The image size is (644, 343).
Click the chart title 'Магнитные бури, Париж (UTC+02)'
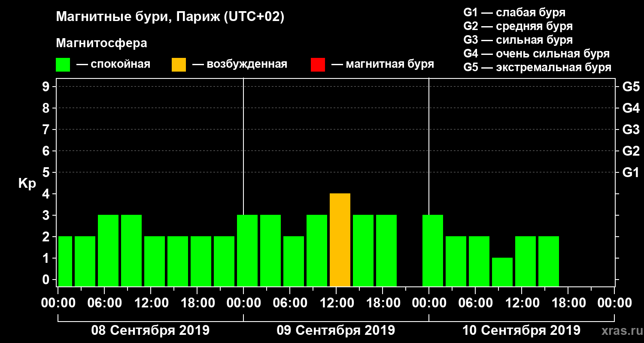170,18
